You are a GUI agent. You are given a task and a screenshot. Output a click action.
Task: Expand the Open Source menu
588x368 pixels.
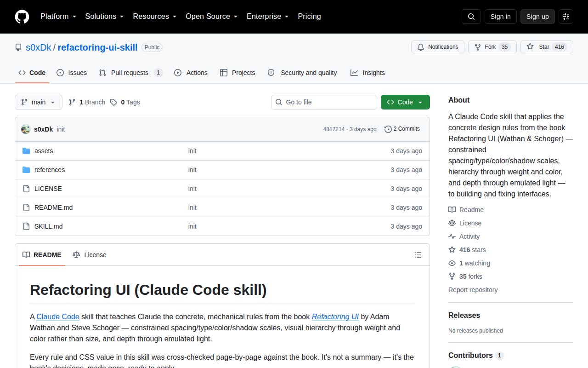point(211,17)
